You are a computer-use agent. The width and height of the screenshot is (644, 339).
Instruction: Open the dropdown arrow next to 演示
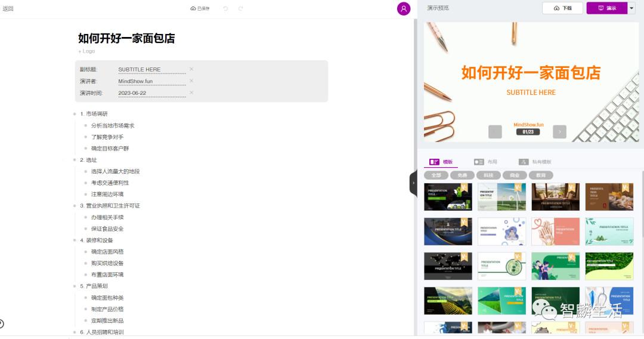click(x=631, y=8)
